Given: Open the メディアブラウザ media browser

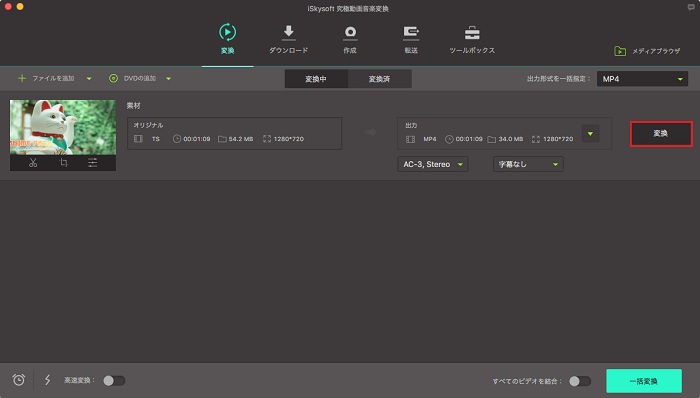Looking at the screenshot, I should tap(647, 51).
